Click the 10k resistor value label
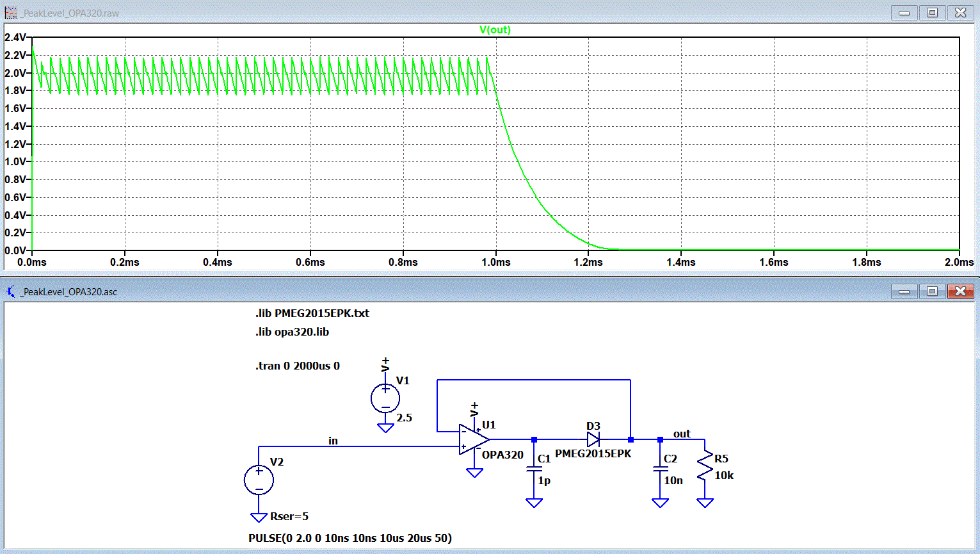 (724, 475)
